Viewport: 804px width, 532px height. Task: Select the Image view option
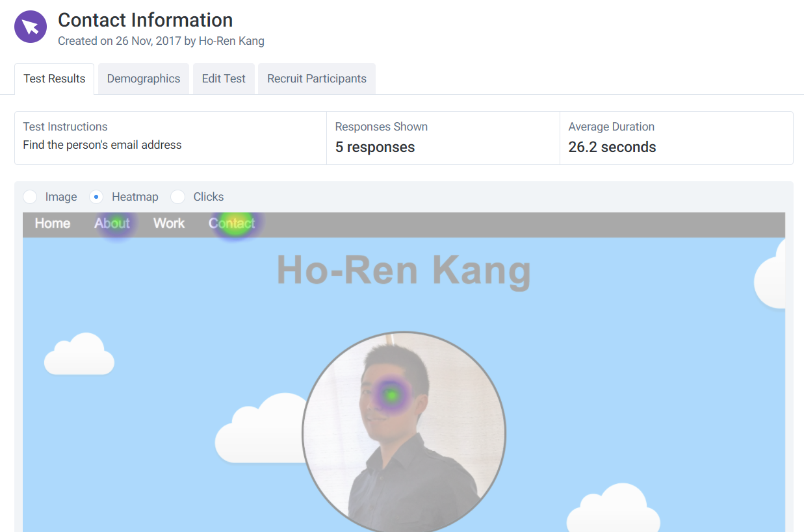[x=30, y=196]
